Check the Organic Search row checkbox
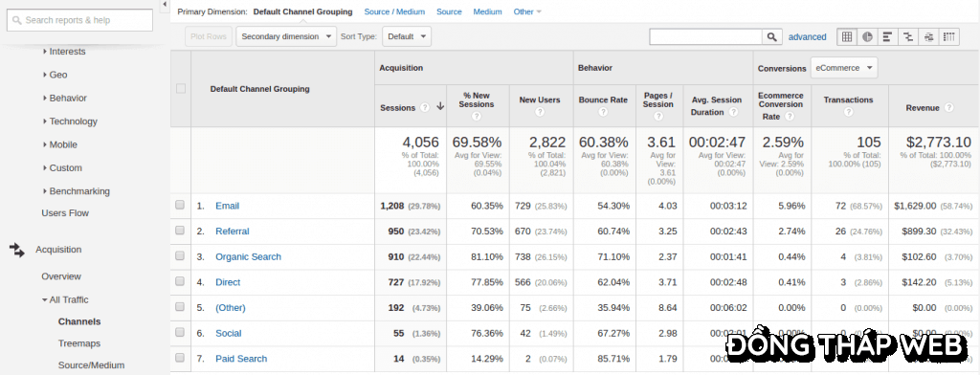 pos(180,255)
